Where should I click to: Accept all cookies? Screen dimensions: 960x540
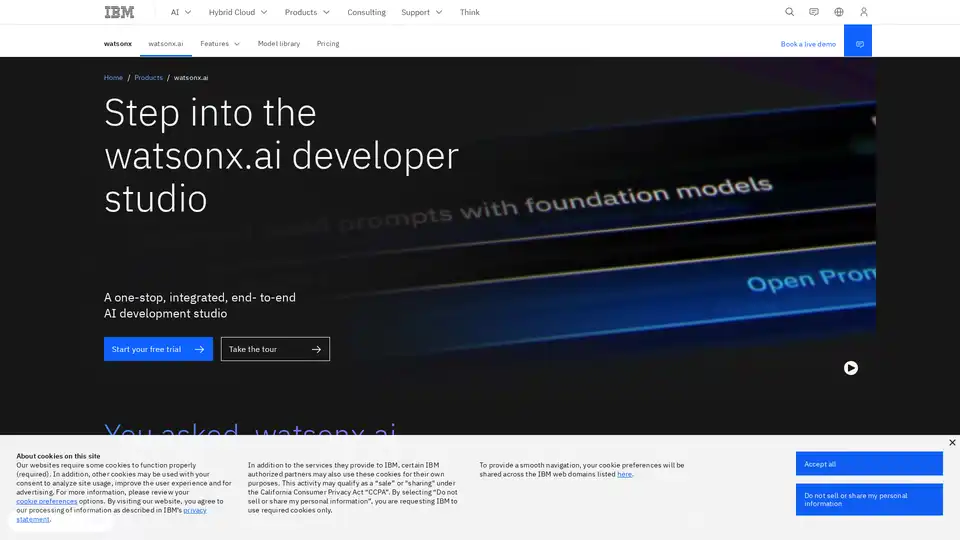click(x=869, y=464)
